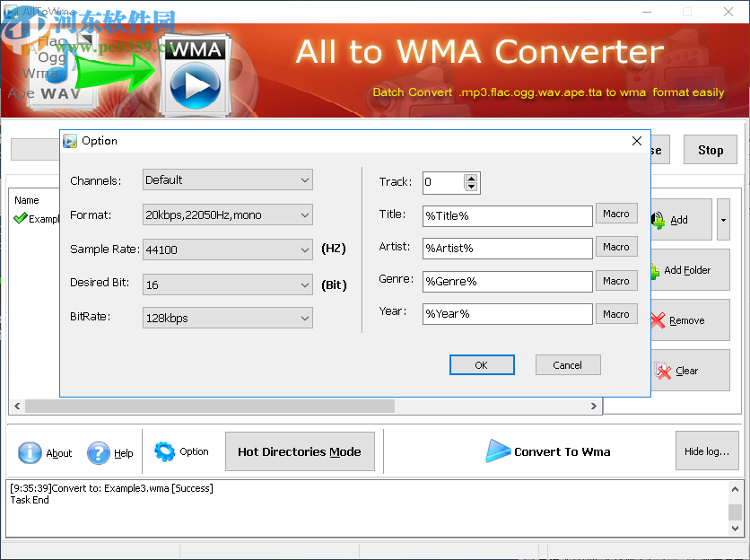The image size is (750, 560).
Task: Switch to Hot Directories Mode
Action: [x=300, y=451]
